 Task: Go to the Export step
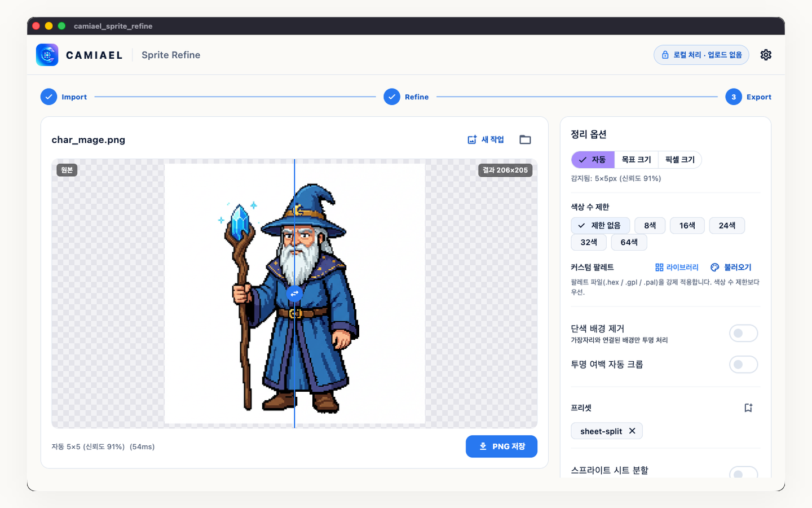(x=748, y=97)
